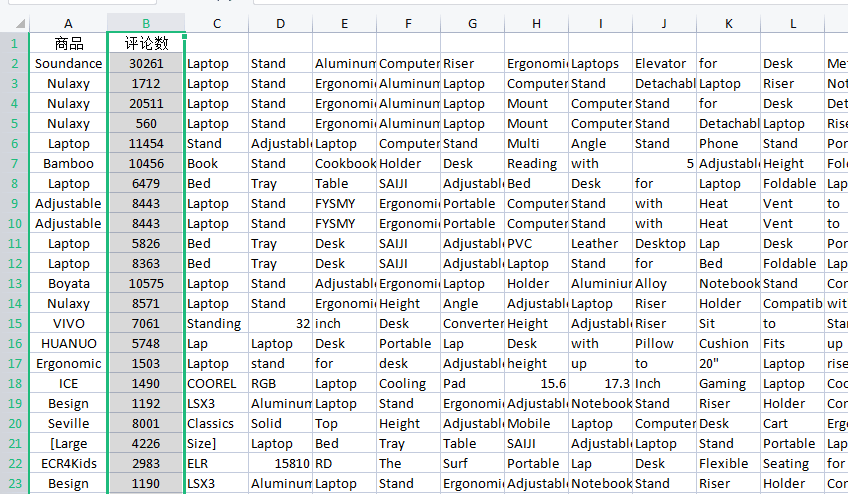
Task: Click cell containing PVC
Action: [536, 243]
